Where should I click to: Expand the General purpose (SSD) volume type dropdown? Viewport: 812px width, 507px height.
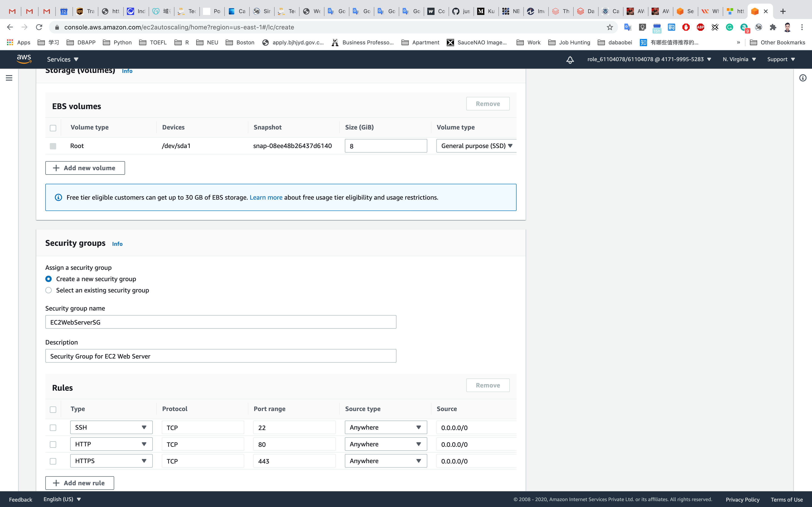coord(476,146)
